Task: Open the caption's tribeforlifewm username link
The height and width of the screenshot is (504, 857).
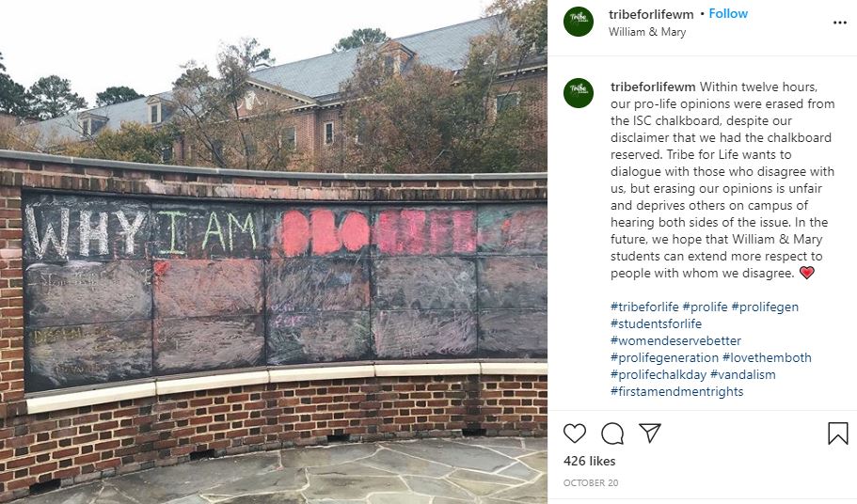Action: click(653, 87)
